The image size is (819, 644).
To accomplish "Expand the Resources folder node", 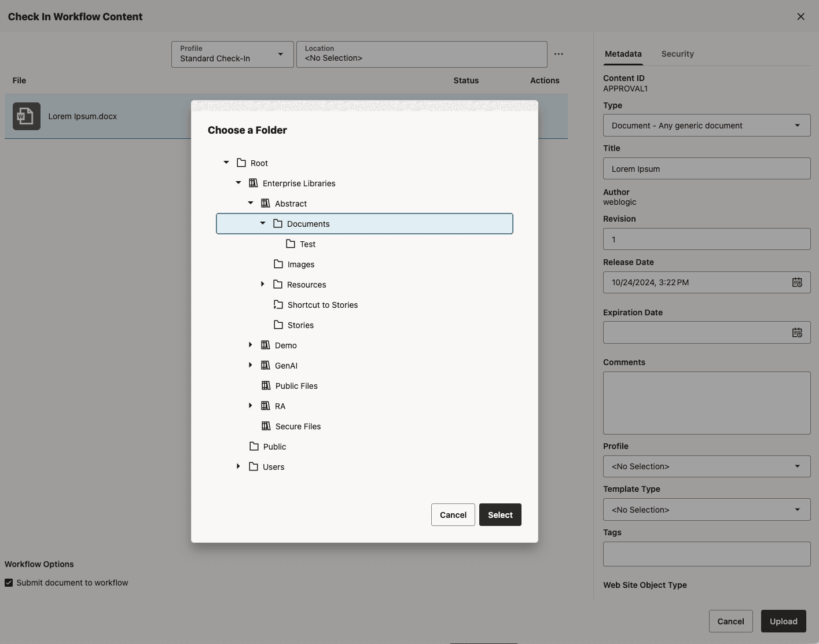I will point(263,284).
